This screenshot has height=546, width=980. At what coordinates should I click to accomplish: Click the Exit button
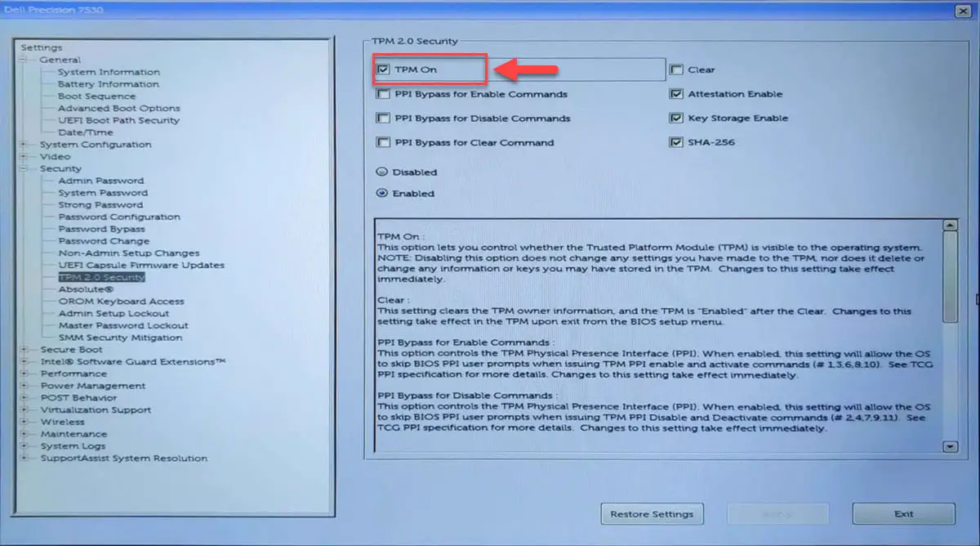903,513
